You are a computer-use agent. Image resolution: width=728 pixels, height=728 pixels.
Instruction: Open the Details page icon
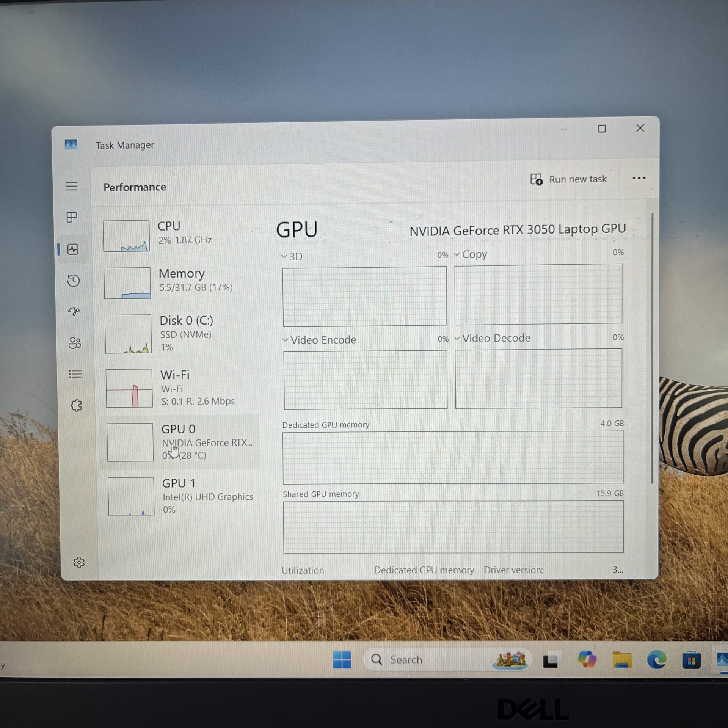coord(75,374)
